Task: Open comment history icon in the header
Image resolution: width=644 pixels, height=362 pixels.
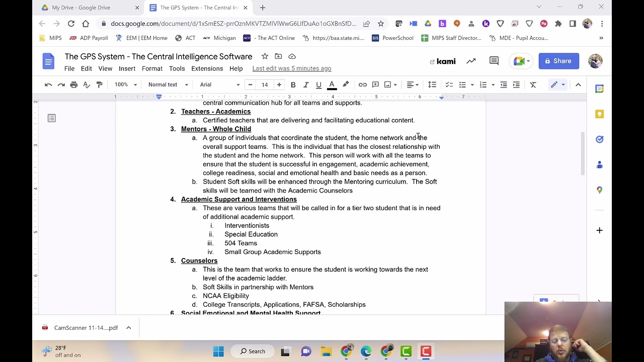Action: click(494, 61)
